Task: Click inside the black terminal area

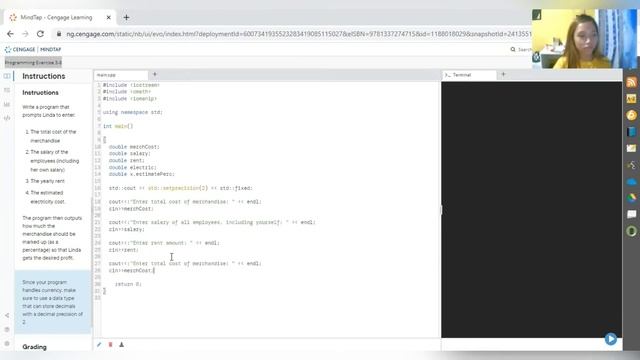Action: [x=531, y=209]
